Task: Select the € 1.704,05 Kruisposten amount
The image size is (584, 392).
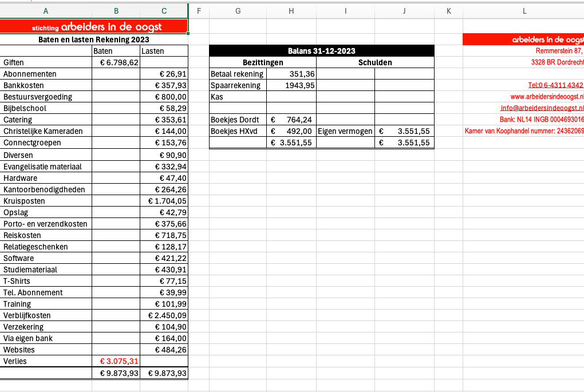Action: 164,201
